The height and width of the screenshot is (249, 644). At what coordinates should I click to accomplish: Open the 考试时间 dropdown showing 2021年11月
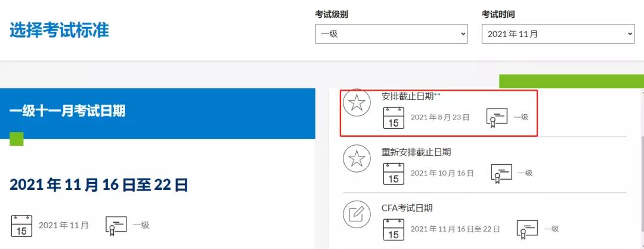[558, 34]
